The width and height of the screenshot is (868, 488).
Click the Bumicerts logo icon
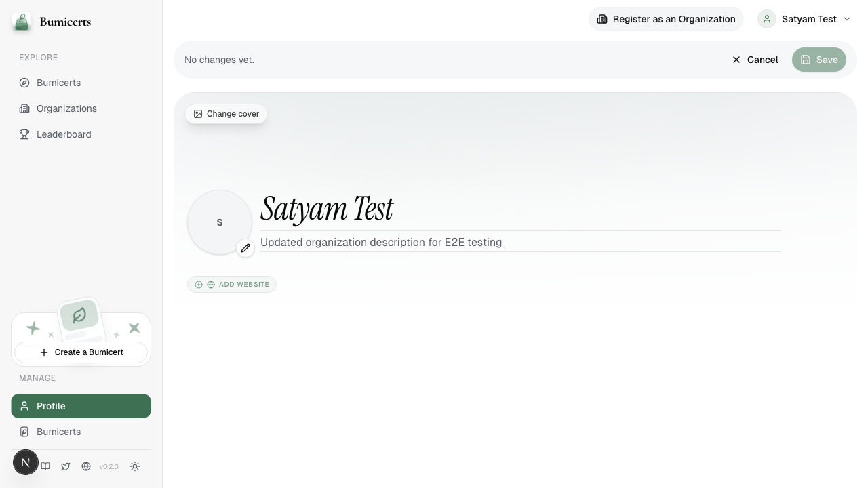pyautogui.click(x=22, y=22)
